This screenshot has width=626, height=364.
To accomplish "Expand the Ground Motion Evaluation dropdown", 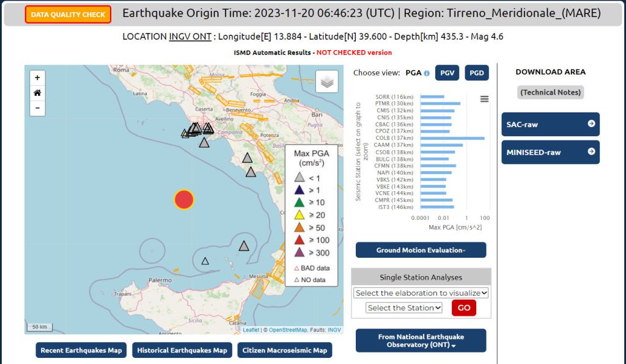I will 421,250.
